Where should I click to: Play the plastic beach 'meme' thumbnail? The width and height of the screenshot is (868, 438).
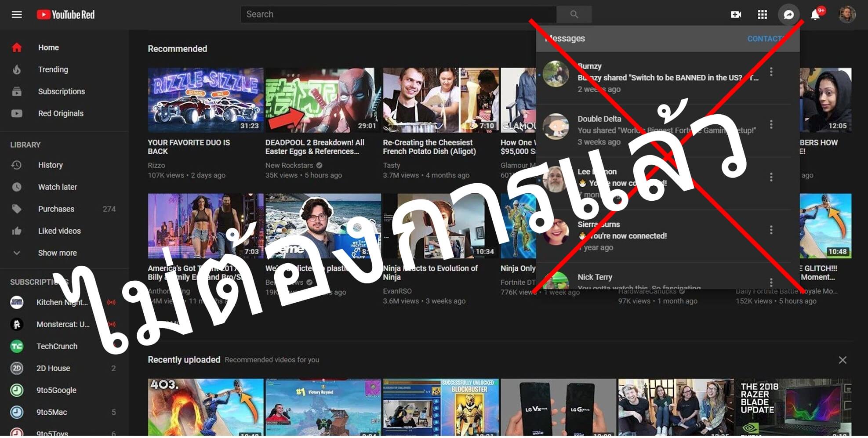coord(323,226)
